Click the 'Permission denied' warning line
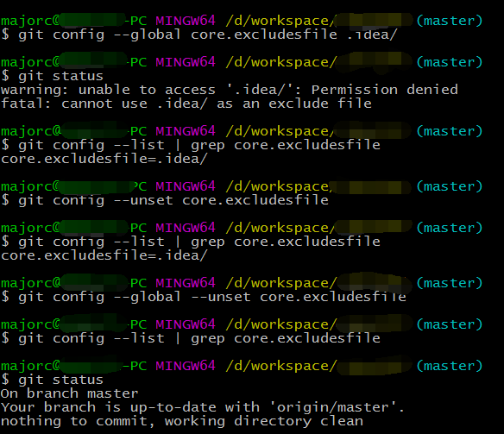Screen dimensions: 504x434 pyautogui.click(x=230, y=91)
